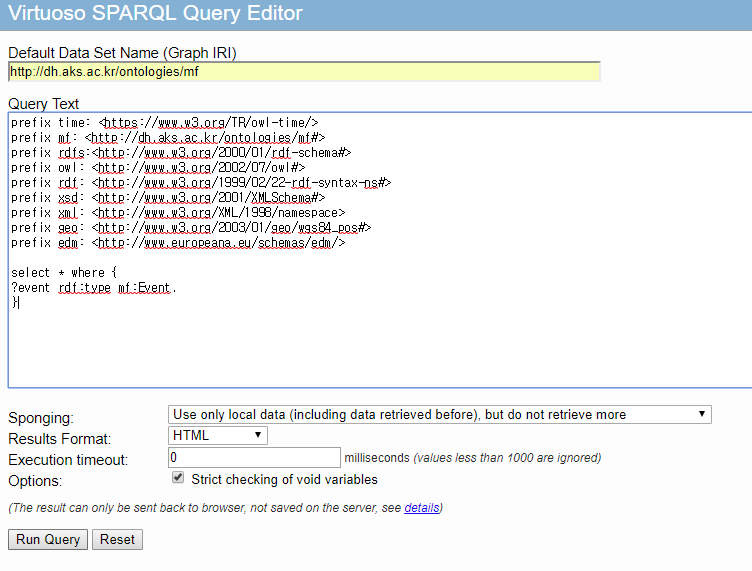Expand the Results Format HTML dropdown
The height and width of the screenshot is (571, 752).
pyautogui.click(x=218, y=435)
